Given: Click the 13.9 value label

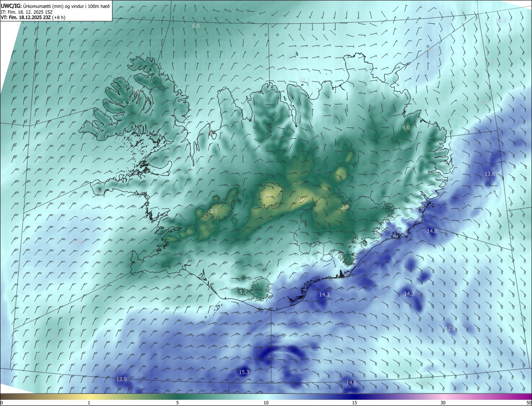Looking at the screenshot, I should click(121, 379).
